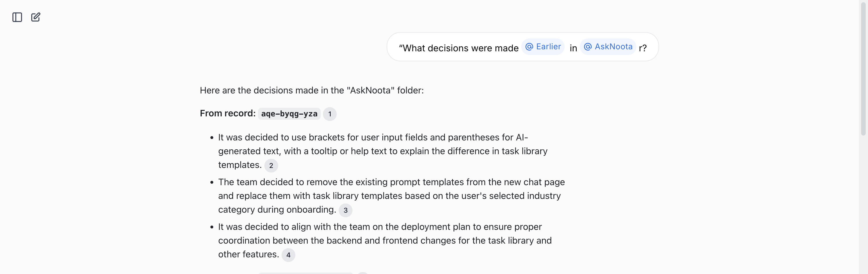Click the 'Here are the decisions made' sentence

(311, 91)
